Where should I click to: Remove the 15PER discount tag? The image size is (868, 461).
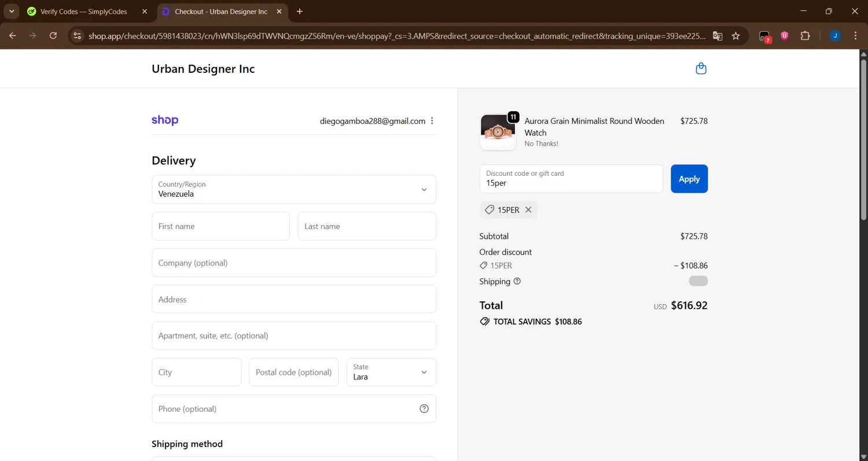[x=528, y=210]
